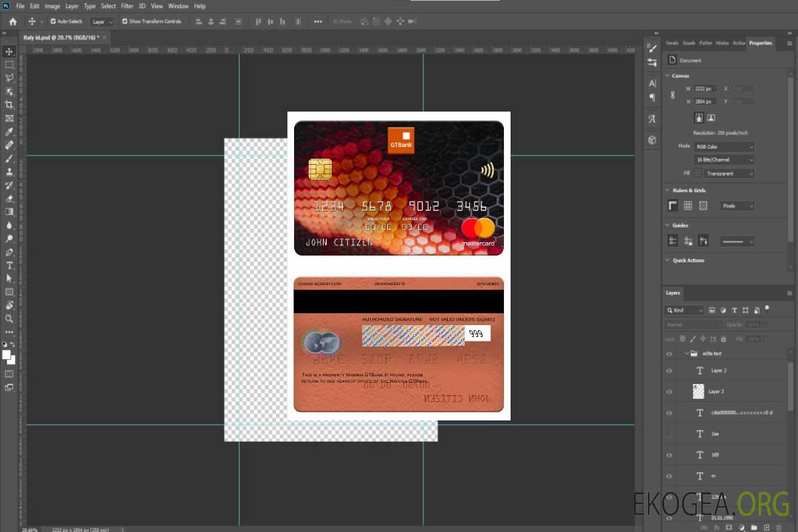Select the Eyedropper tool
The width and height of the screenshot is (798, 532).
coord(9,132)
